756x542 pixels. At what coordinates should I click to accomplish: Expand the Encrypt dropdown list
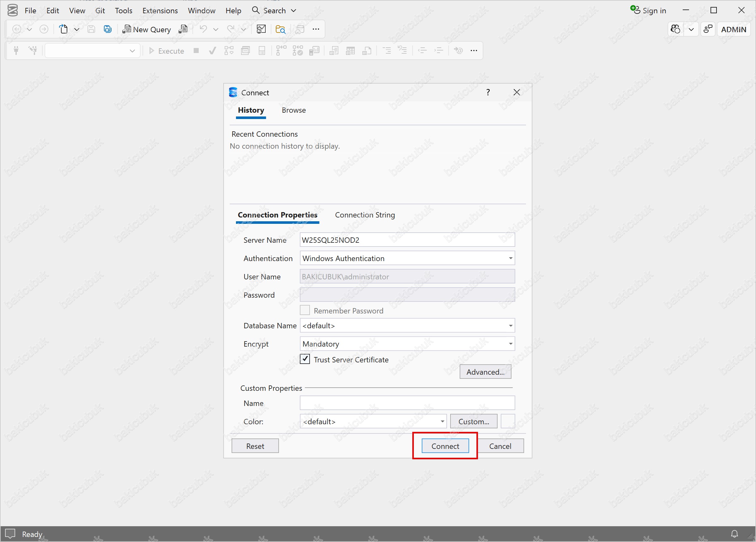510,344
